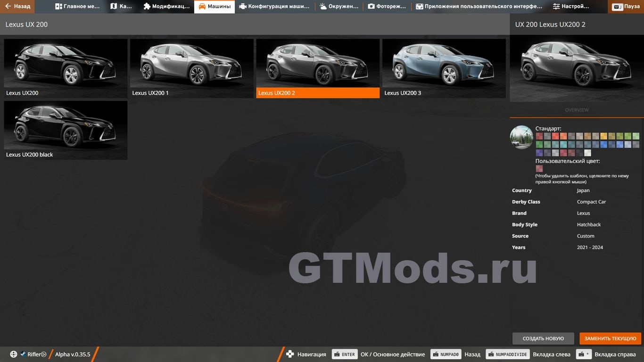Select the Lexus UX200 black-car thumbnail
Screen dimensions: 644x362
[x=66, y=68]
